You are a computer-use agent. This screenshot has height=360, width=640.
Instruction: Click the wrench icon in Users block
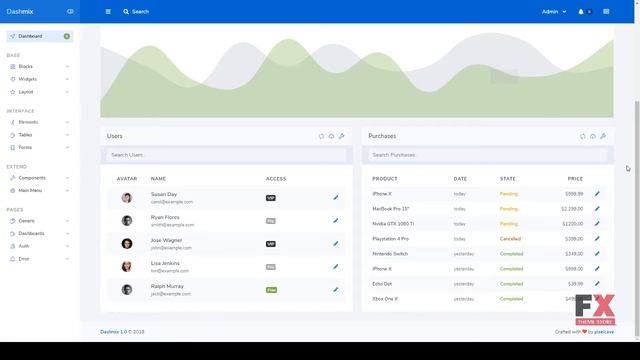click(342, 136)
